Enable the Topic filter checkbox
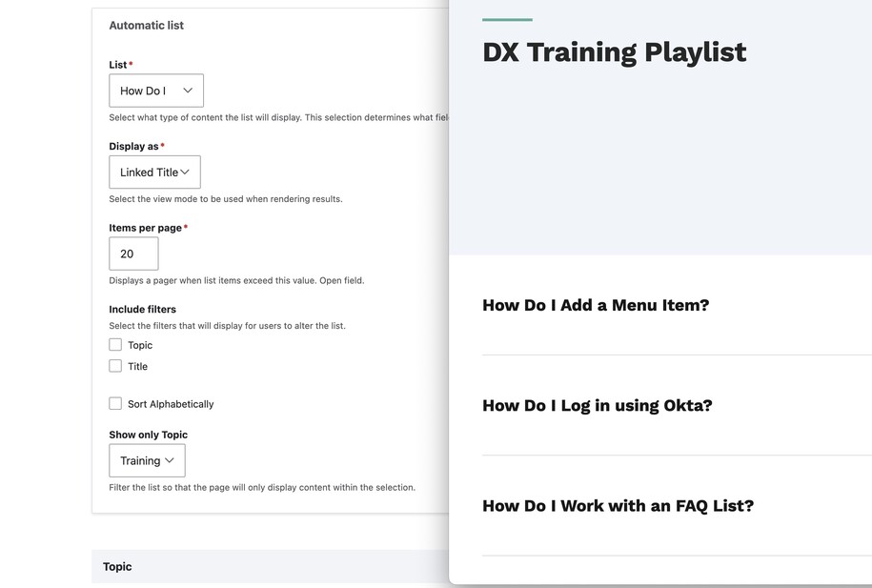872x588 pixels. point(115,345)
